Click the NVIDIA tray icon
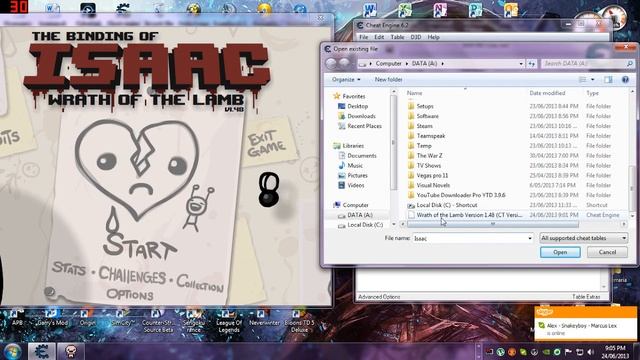Image resolution: width=640 pixels, height=360 pixels. point(546,352)
